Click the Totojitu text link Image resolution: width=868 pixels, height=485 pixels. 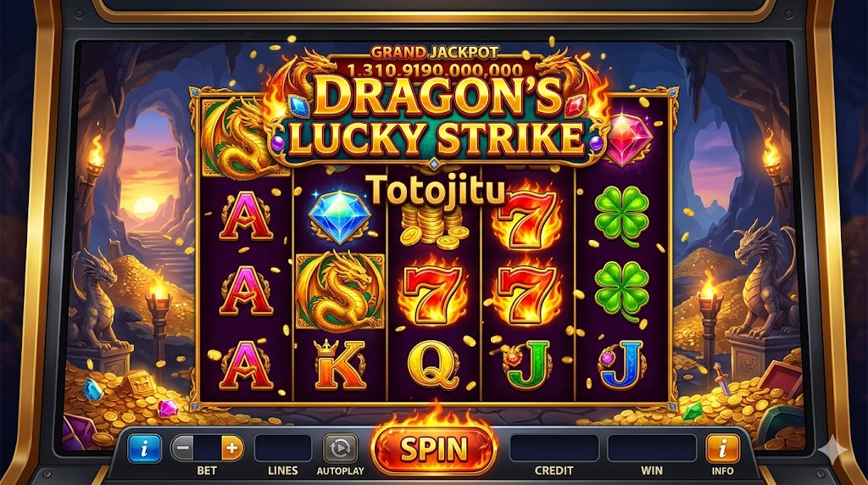(x=436, y=191)
